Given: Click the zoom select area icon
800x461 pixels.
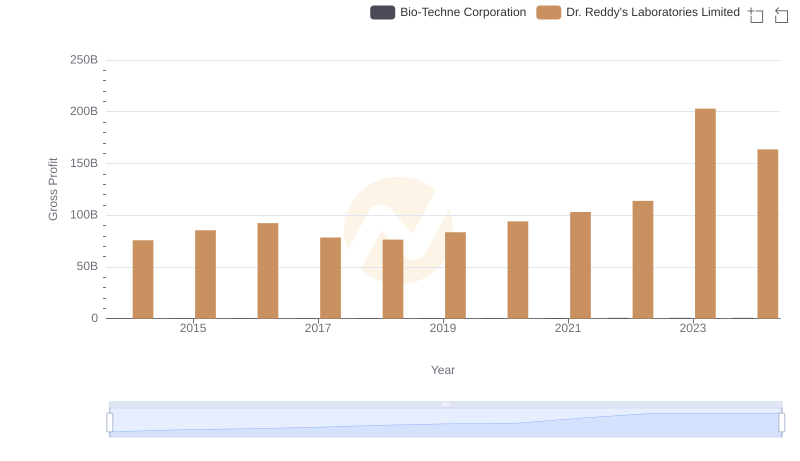Looking at the screenshot, I should click(756, 15).
